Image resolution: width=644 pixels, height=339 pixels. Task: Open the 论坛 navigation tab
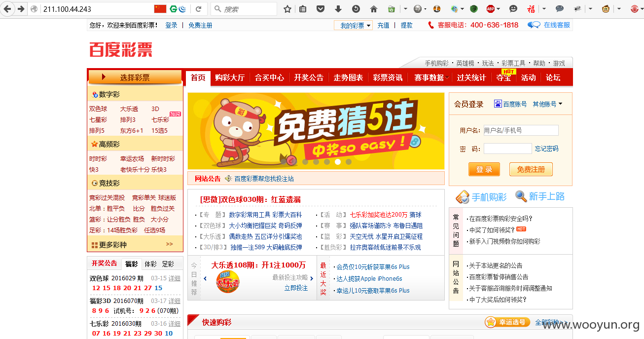tap(553, 77)
